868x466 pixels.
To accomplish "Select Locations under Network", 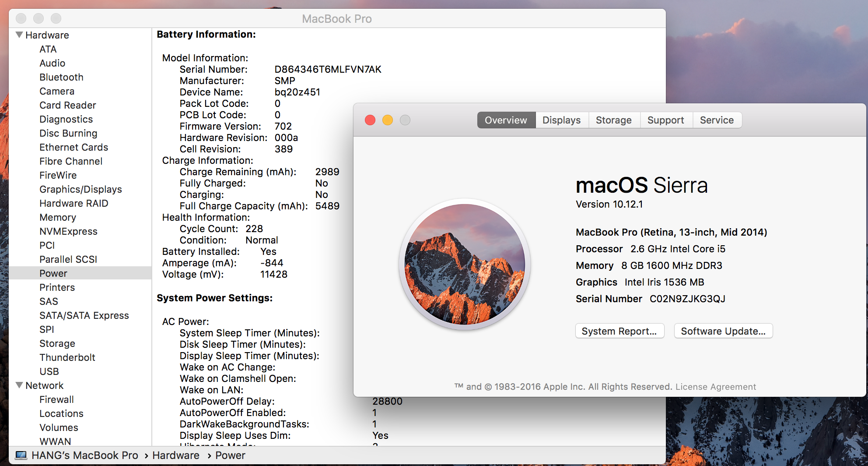I will pos(61,413).
